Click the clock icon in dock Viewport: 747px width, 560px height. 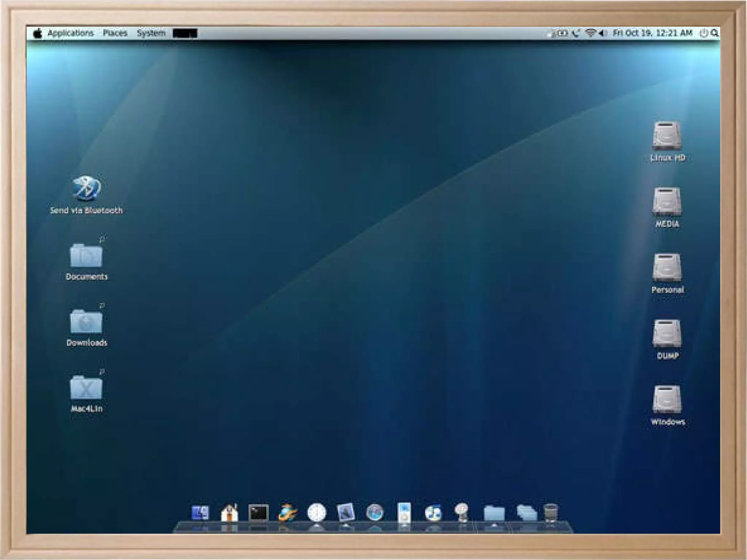(317, 513)
